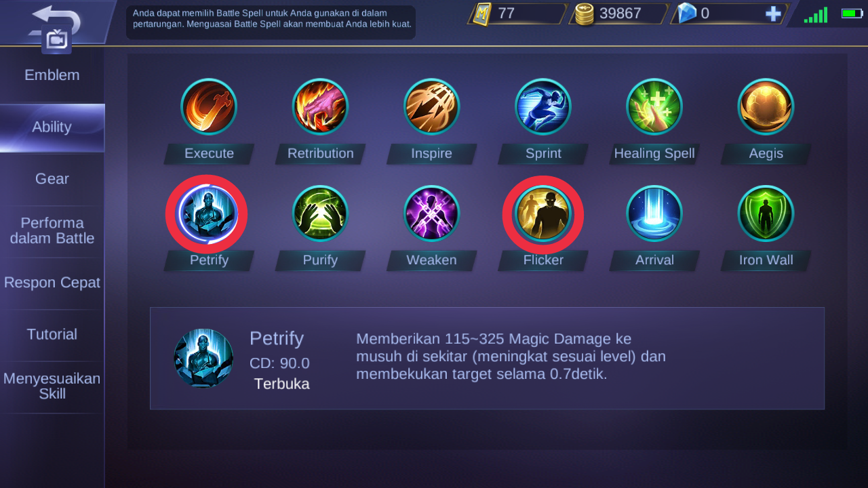This screenshot has width=868, height=488.
Task: Select the Aegis spell icon
Action: 766,106
